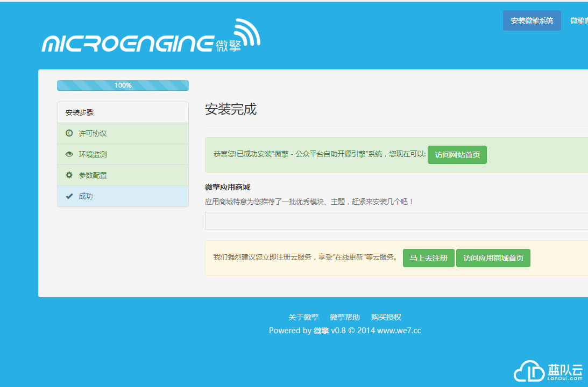Click the 蓝队云 cloud logo watermark
Image resolution: width=588 pixels, height=387 pixels.
(x=548, y=371)
